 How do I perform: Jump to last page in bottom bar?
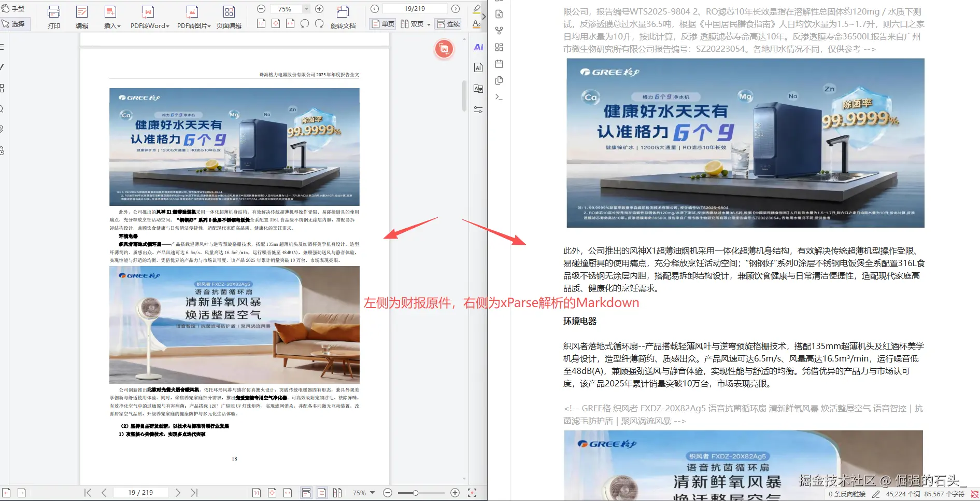(x=194, y=493)
